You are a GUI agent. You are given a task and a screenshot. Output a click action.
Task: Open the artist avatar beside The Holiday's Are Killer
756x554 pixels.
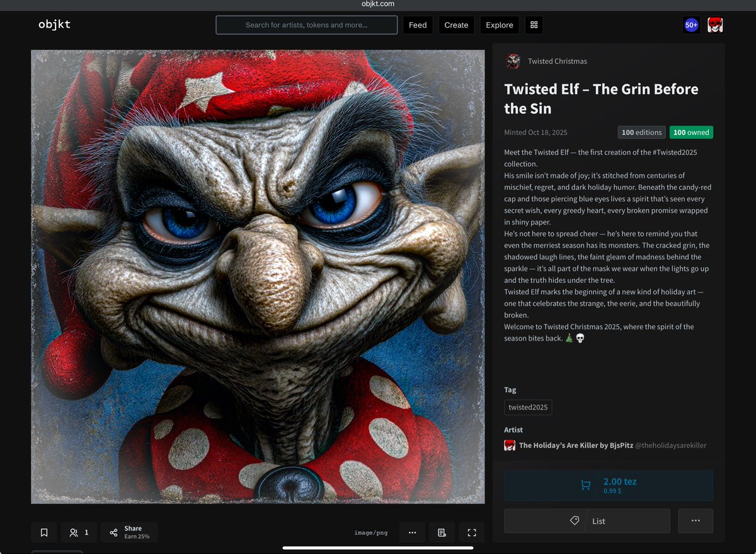510,445
